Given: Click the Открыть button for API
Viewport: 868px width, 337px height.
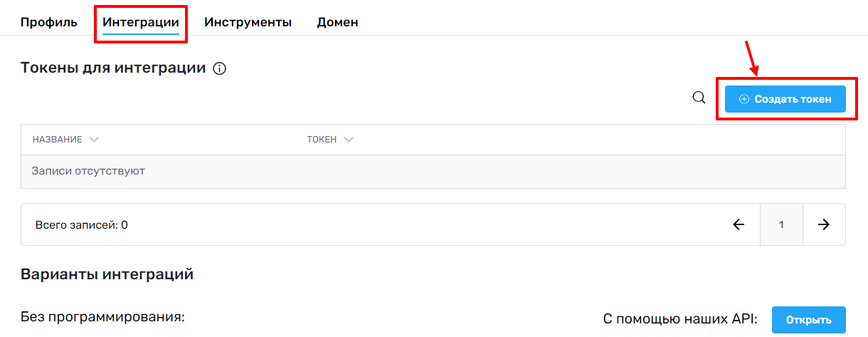Looking at the screenshot, I should (809, 320).
